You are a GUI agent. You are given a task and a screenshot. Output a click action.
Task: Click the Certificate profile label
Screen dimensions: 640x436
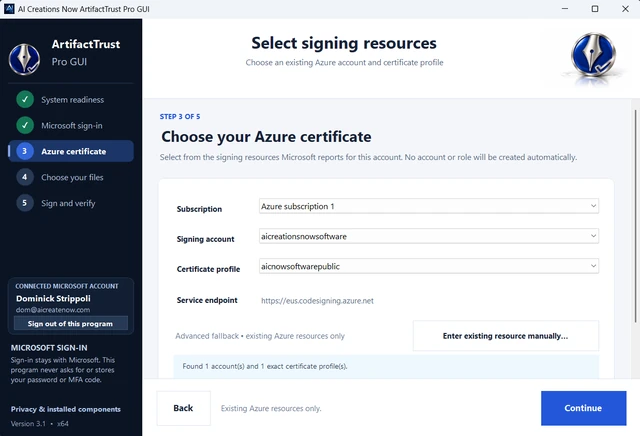(x=208, y=269)
